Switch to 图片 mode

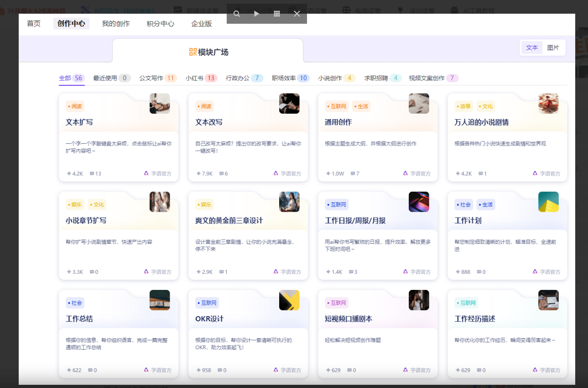click(553, 47)
